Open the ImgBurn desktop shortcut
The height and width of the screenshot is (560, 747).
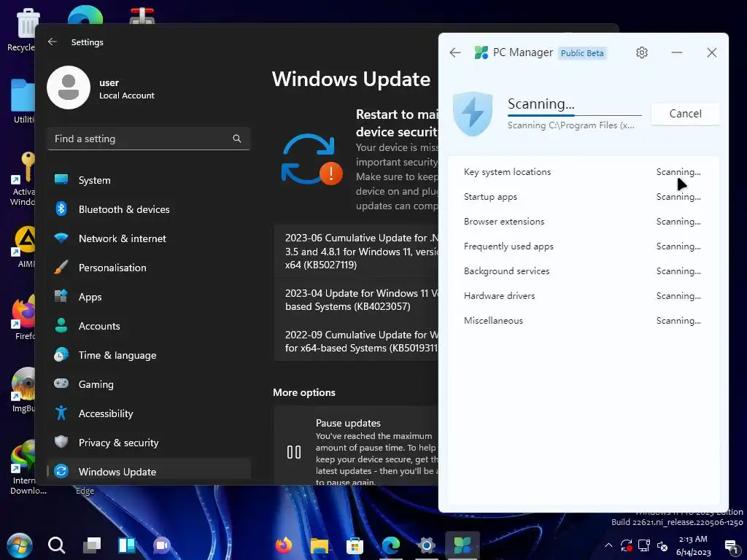click(23, 389)
